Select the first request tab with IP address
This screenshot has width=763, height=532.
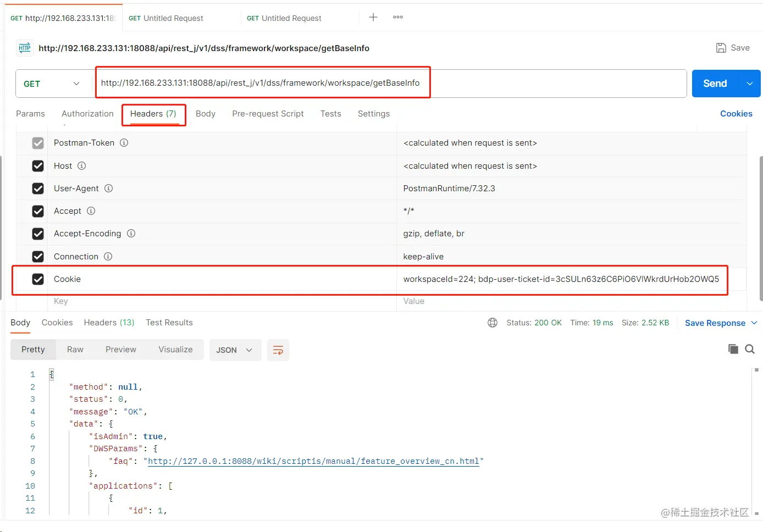pos(63,18)
